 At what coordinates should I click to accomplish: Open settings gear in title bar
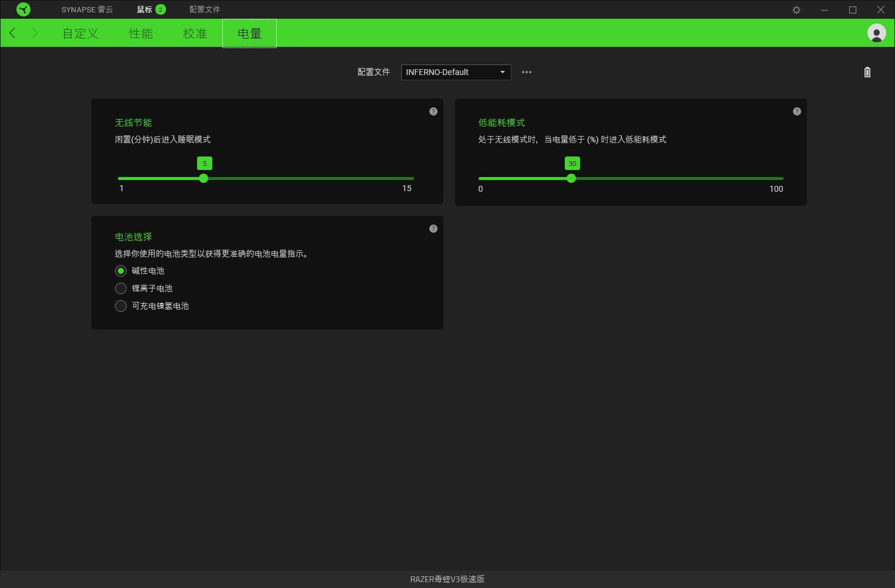[x=796, y=10]
